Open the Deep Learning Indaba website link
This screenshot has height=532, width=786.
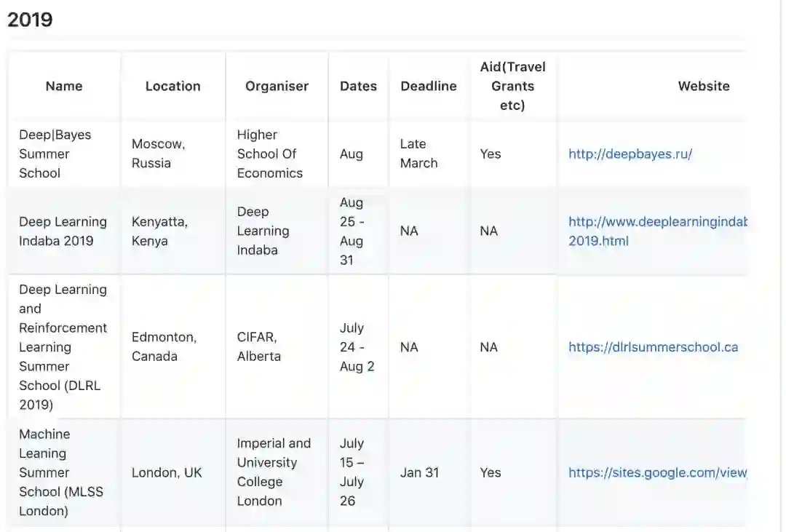[x=657, y=231]
